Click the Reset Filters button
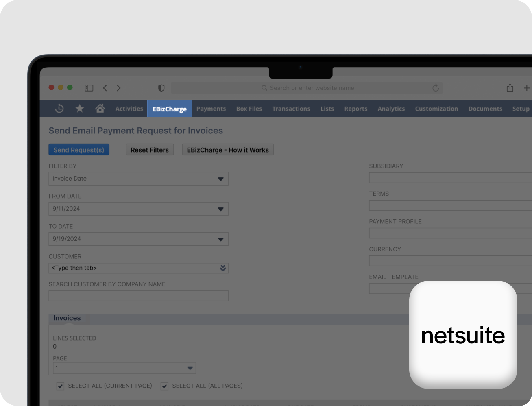The height and width of the screenshot is (406, 532). pos(150,150)
